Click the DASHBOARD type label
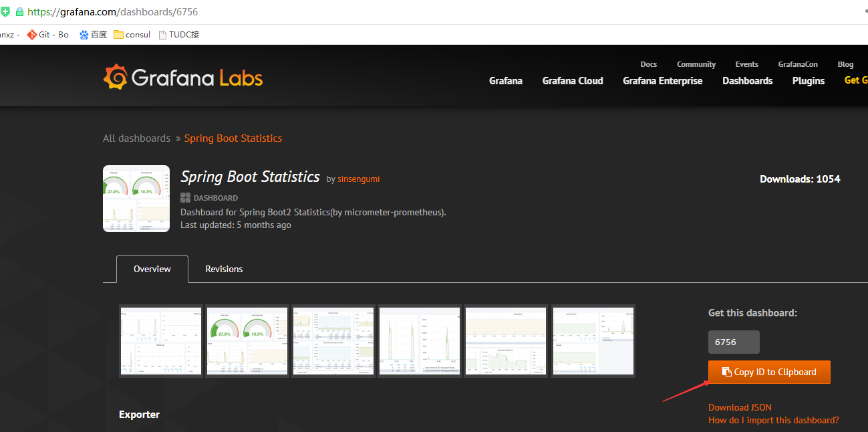 pos(209,198)
